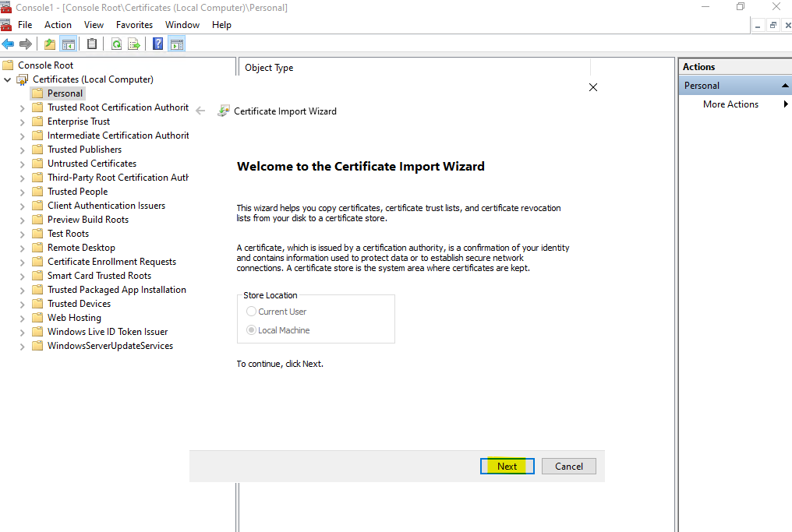This screenshot has width=792, height=532.
Task: Select the Untrusted Certificates tree label
Action: (92, 164)
